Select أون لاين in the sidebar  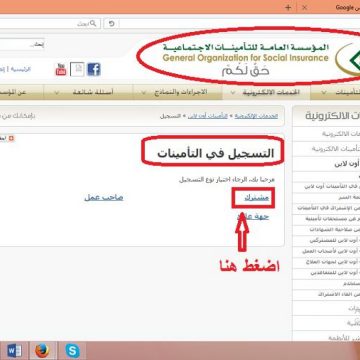347,164
